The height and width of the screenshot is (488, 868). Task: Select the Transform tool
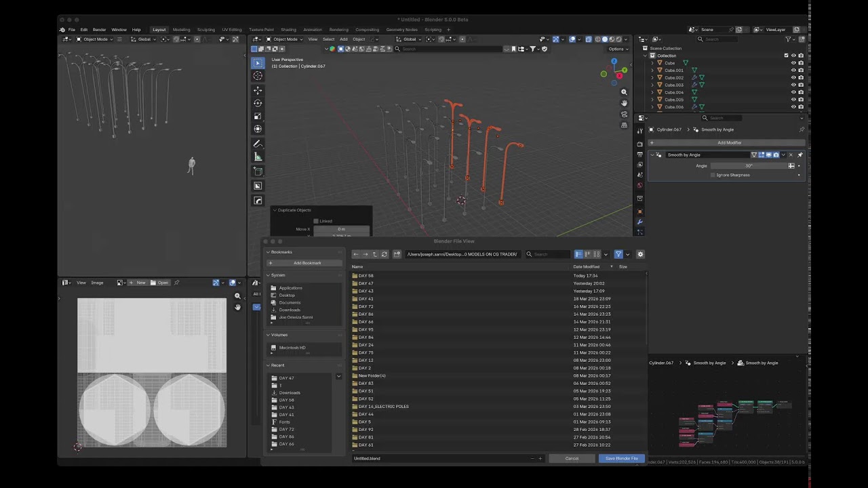258,129
